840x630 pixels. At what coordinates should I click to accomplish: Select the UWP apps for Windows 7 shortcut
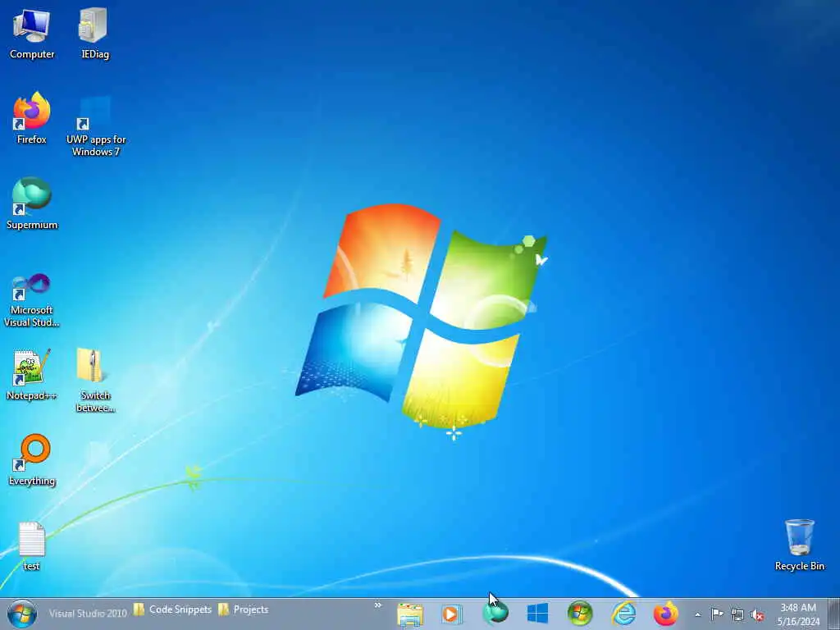coord(95,126)
